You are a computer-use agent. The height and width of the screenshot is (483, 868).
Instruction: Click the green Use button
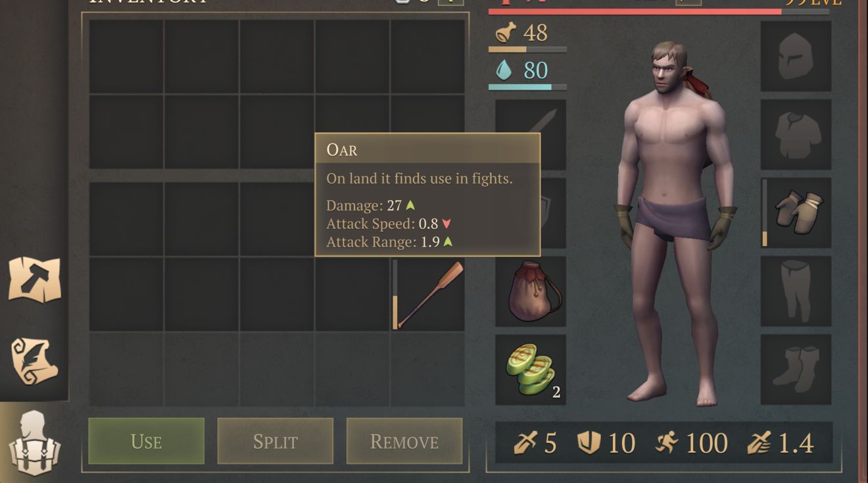point(146,441)
